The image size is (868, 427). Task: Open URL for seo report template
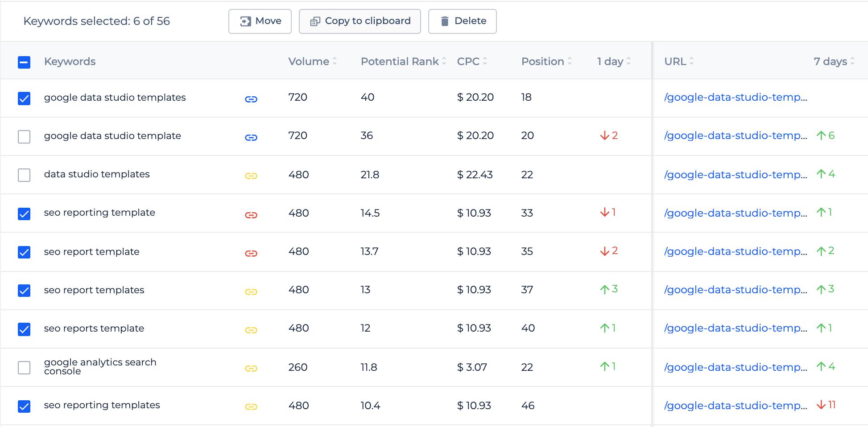click(736, 251)
